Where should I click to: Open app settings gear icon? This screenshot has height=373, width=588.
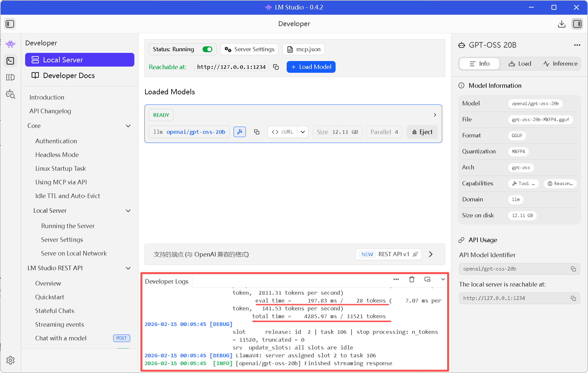point(10,360)
